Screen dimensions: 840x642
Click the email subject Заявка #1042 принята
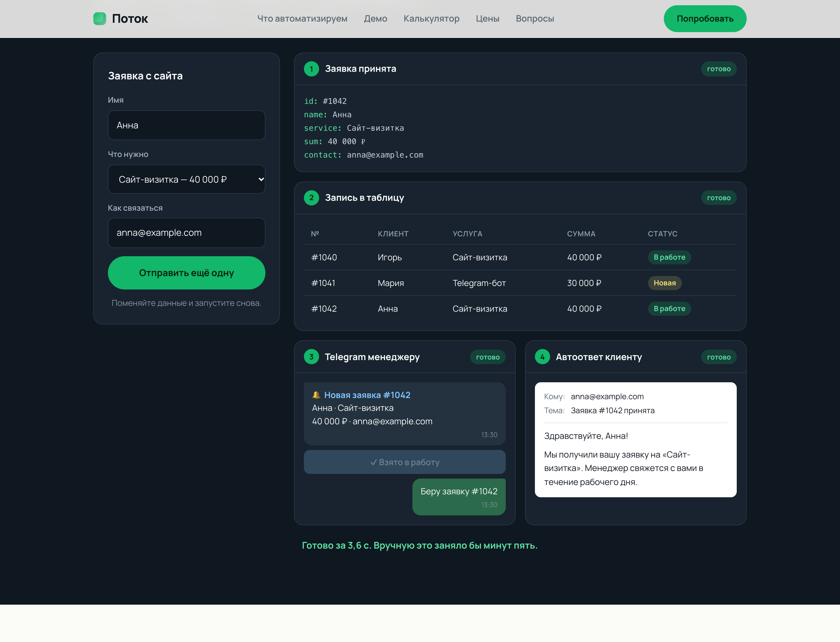(x=612, y=410)
